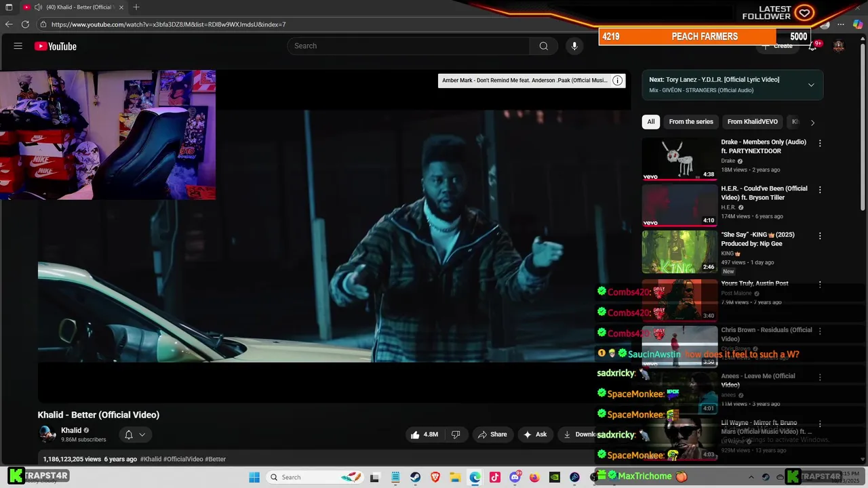This screenshot has width=868, height=488.
Task: Toggle subscription notification bell for Khalid
Action: point(128,434)
